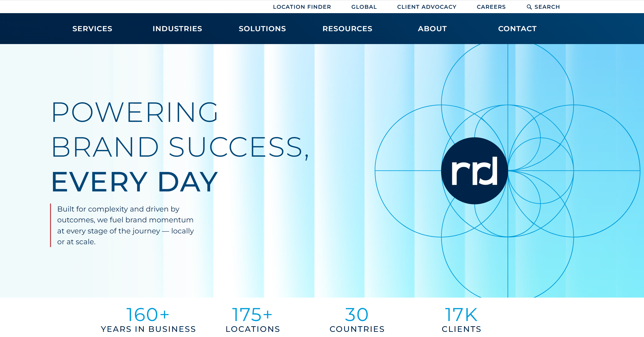Click the '30' countries statistic
Screen dimensions: 644x337
pos(357,315)
